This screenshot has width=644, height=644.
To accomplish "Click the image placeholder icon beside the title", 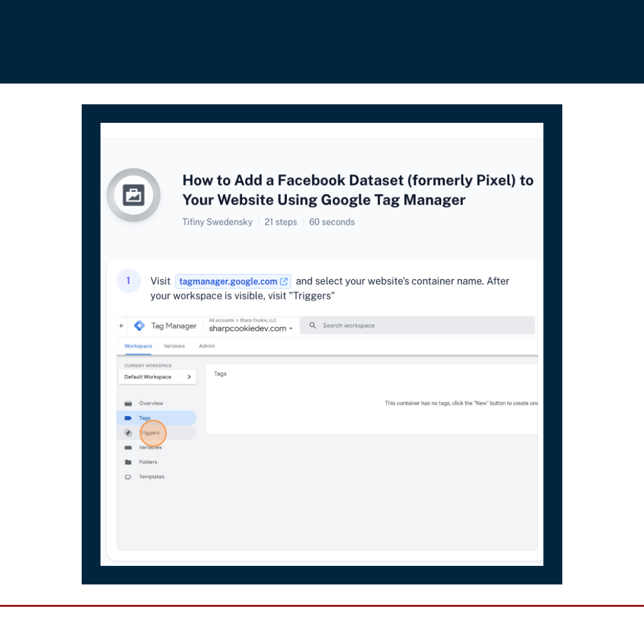I will (134, 194).
